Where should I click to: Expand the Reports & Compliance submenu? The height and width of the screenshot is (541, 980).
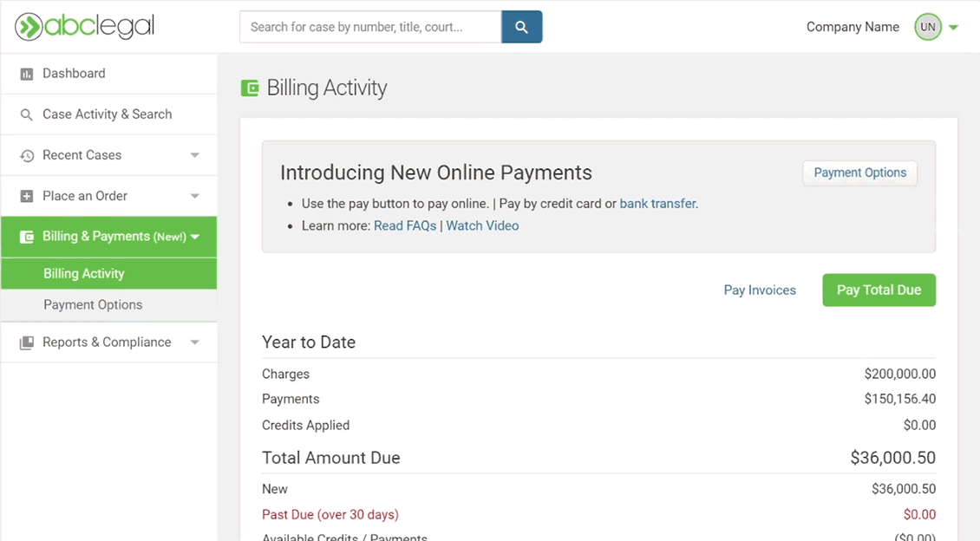pos(194,342)
